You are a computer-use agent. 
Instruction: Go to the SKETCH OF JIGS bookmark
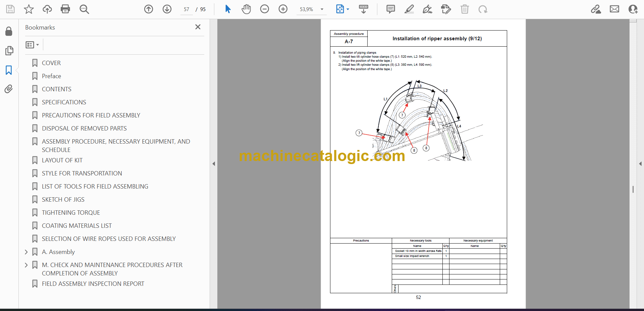pos(63,200)
